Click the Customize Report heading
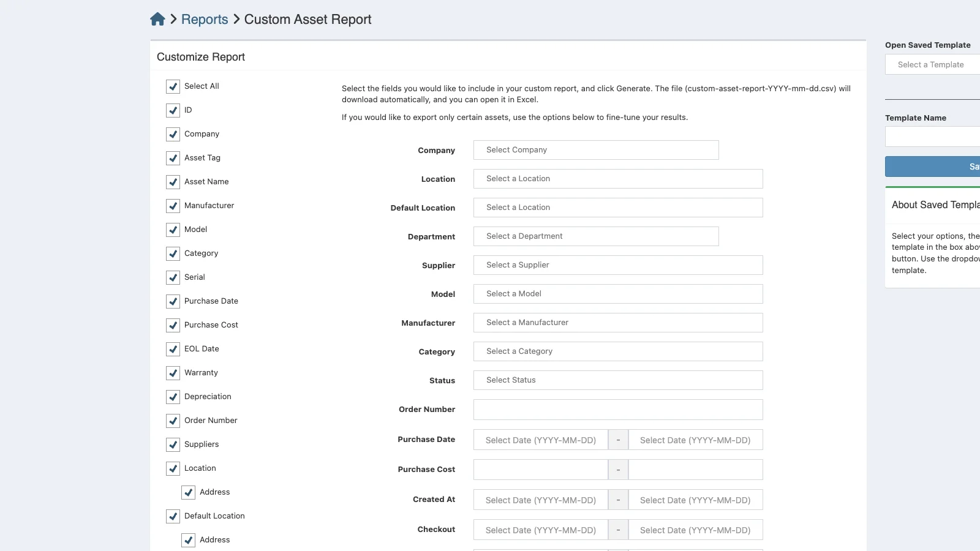Screen dimensions: 980x551 pyautogui.click(x=201, y=57)
